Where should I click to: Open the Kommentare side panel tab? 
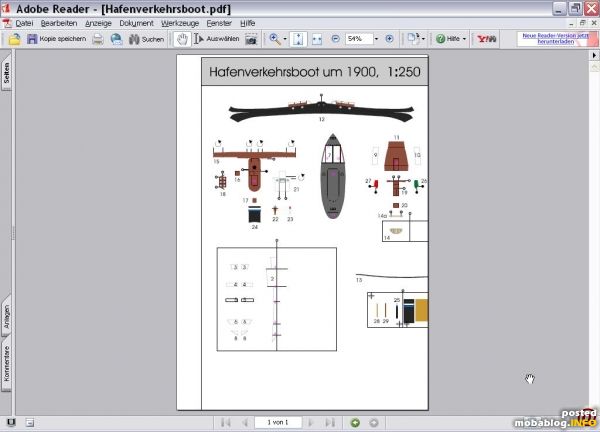click(7, 364)
